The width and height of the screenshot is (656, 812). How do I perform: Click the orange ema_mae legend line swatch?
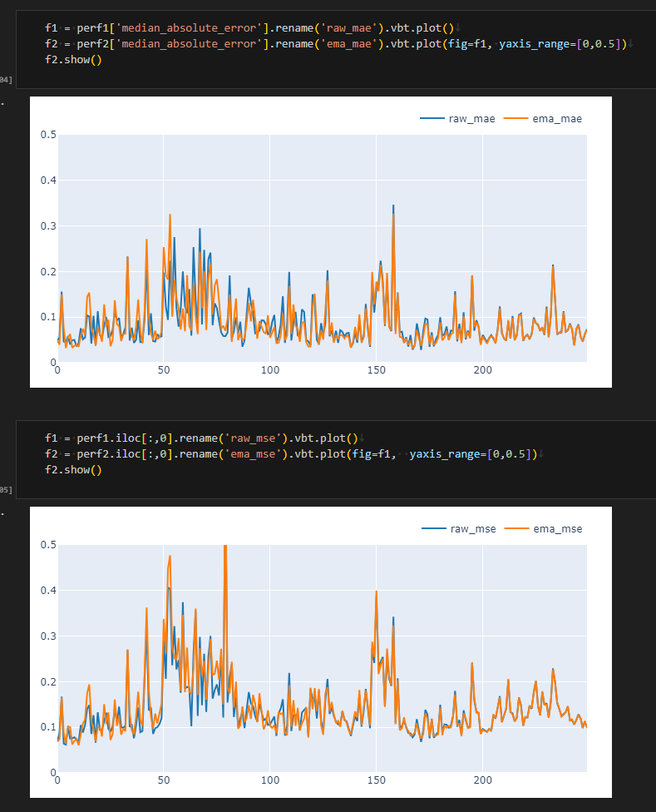(x=515, y=119)
